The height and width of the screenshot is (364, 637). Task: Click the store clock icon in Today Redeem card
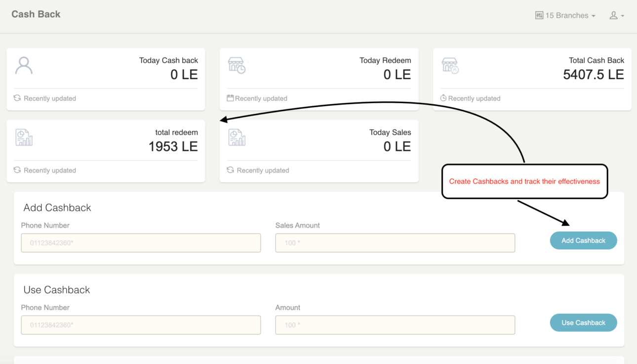click(x=237, y=66)
